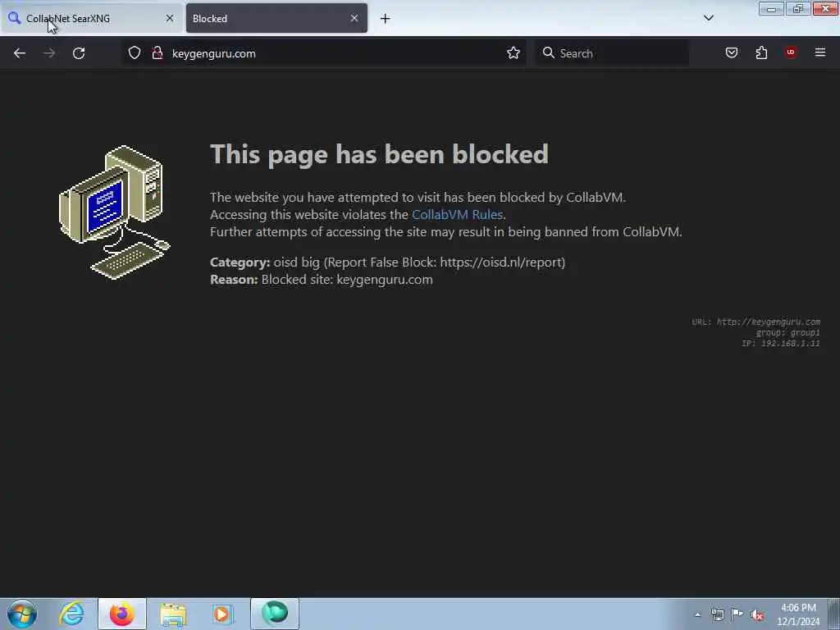Click the grayed forward arrow
This screenshot has height=630, width=840.
[49, 53]
